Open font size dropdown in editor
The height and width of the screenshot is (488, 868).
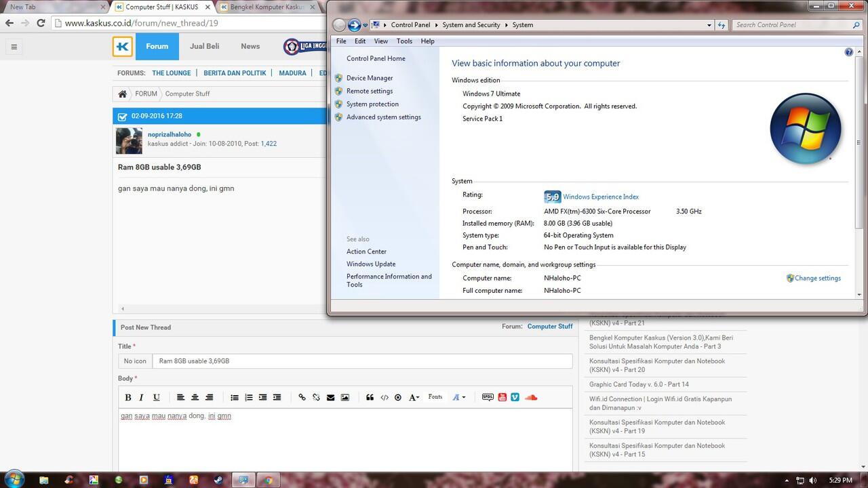click(x=414, y=397)
